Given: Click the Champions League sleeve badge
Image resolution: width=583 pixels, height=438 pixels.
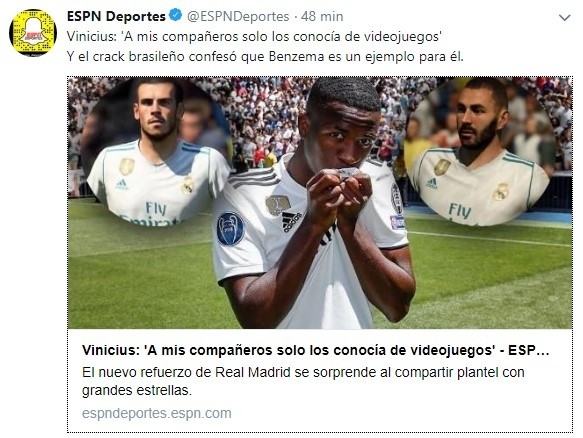Looking at the screenshot, I should [231, 229].
